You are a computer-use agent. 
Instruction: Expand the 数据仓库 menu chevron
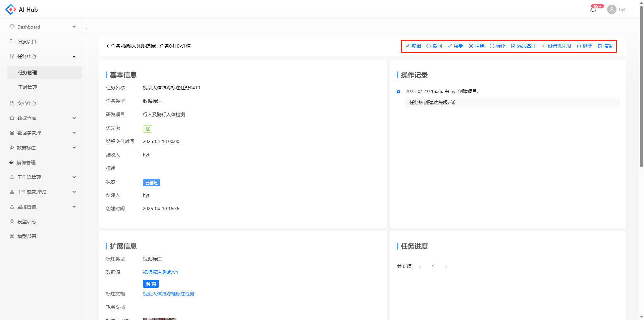click(x=74, y=118)
